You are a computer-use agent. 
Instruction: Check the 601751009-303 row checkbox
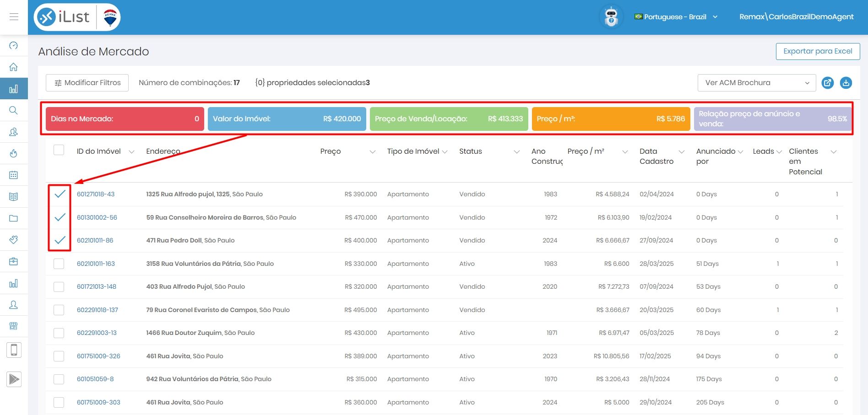[59, 402]
